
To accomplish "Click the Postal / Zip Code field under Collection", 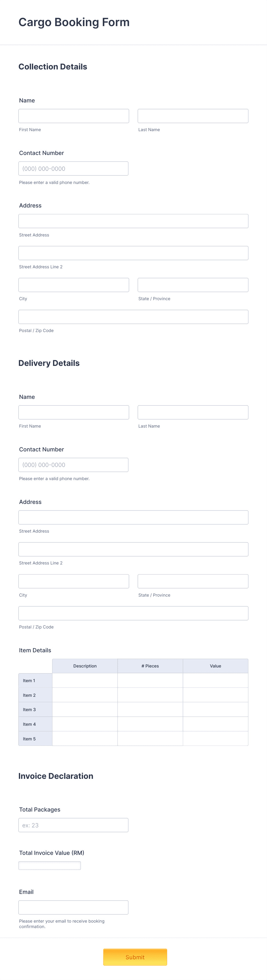I will (x=133, y=316).
